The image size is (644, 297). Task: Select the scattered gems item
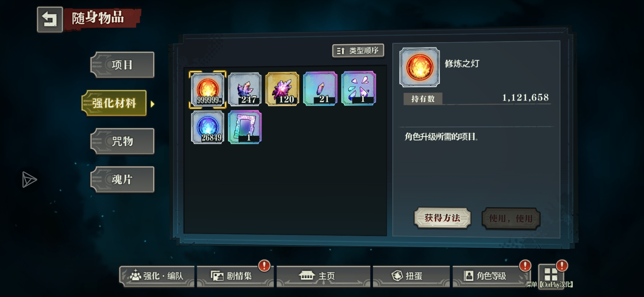(x=359, y=88)
